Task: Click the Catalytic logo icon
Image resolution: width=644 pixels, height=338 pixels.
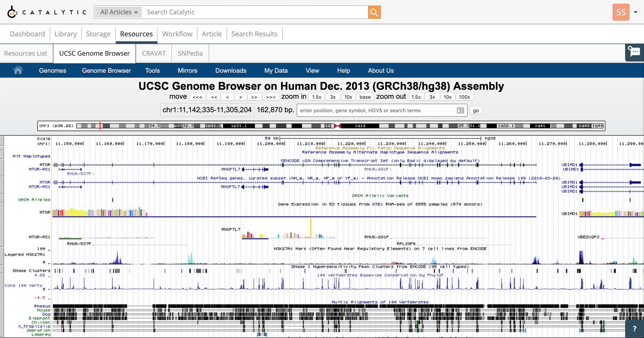Action: (12, 12)
